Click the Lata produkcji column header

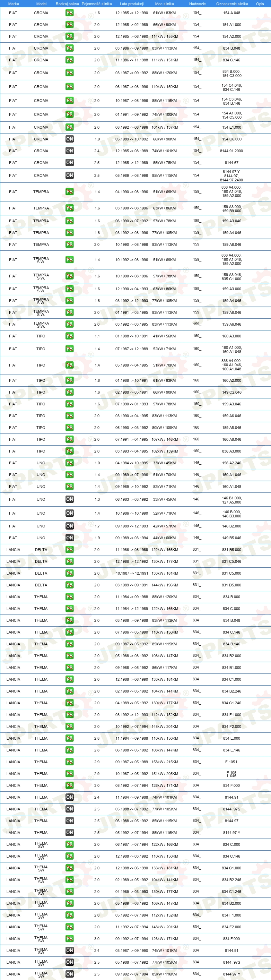pyautogui.click(x=131, y=4)
